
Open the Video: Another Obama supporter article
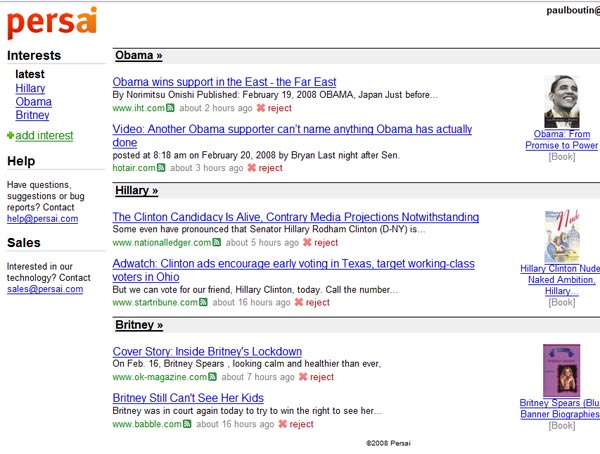click(292, 136)
